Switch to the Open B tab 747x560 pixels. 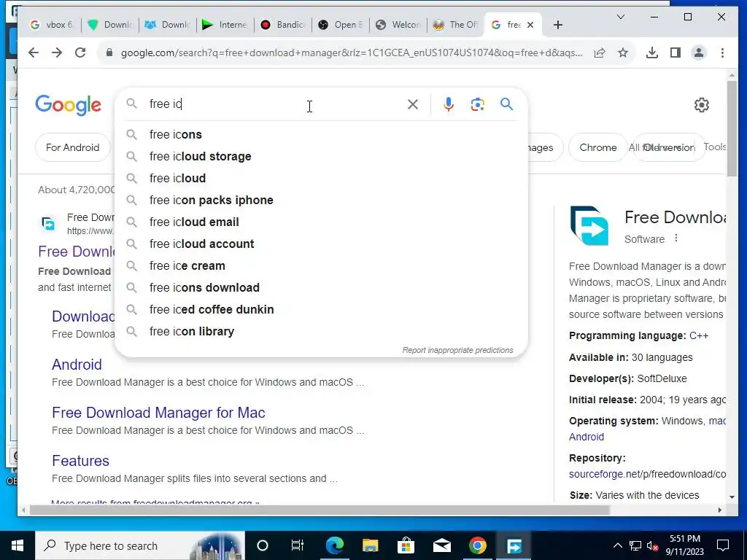click(341, 25)
